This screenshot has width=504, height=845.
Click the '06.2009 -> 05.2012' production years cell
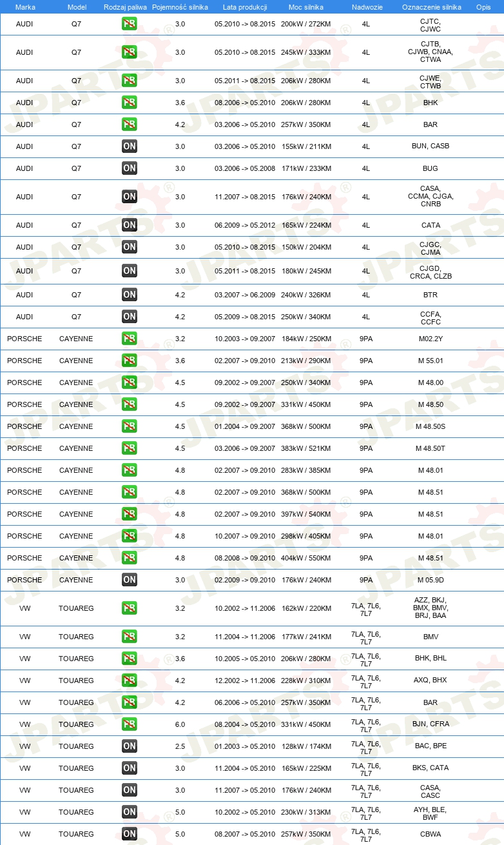click(245, 225)
